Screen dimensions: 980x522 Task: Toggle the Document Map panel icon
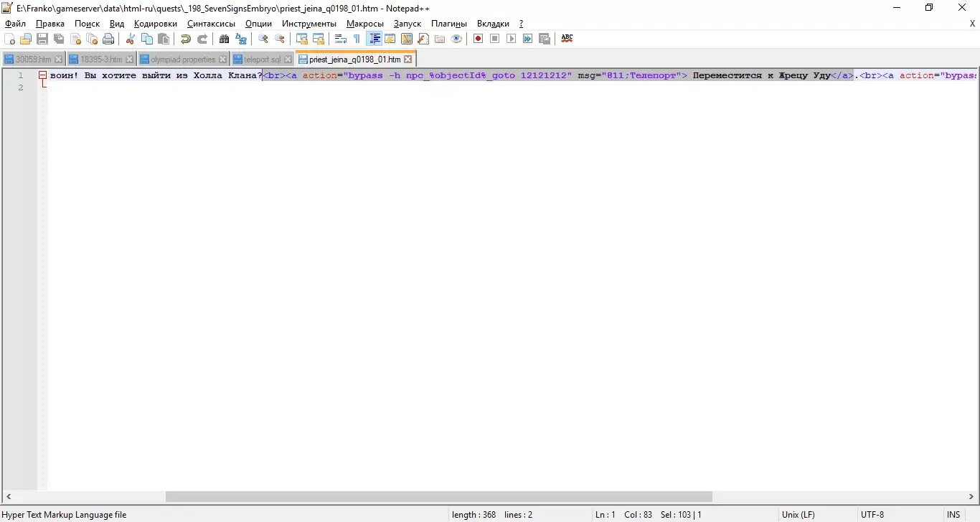(407, 39)
